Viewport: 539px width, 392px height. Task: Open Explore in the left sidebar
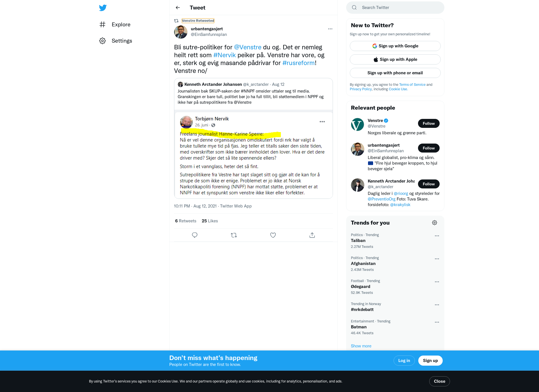pyautogui.click(x=115, y=24)
